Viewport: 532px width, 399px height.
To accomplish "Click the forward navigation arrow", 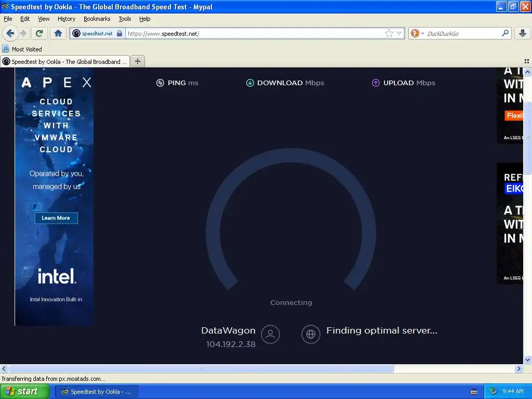I will (23, 33).
